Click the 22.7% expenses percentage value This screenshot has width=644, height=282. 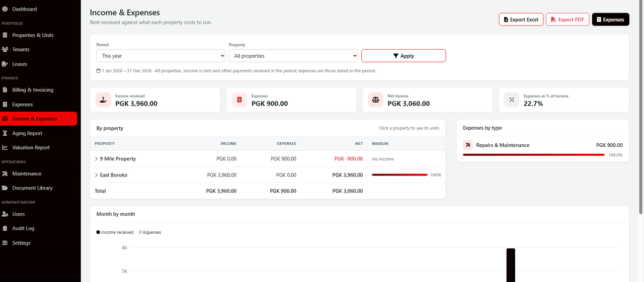(533, 104)
